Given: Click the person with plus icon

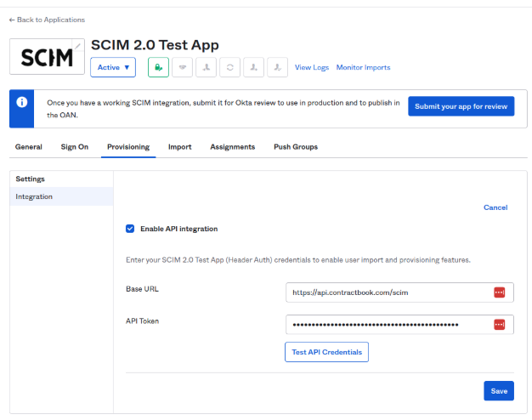Looking at the screenshot, I should (x=253, y=67).
